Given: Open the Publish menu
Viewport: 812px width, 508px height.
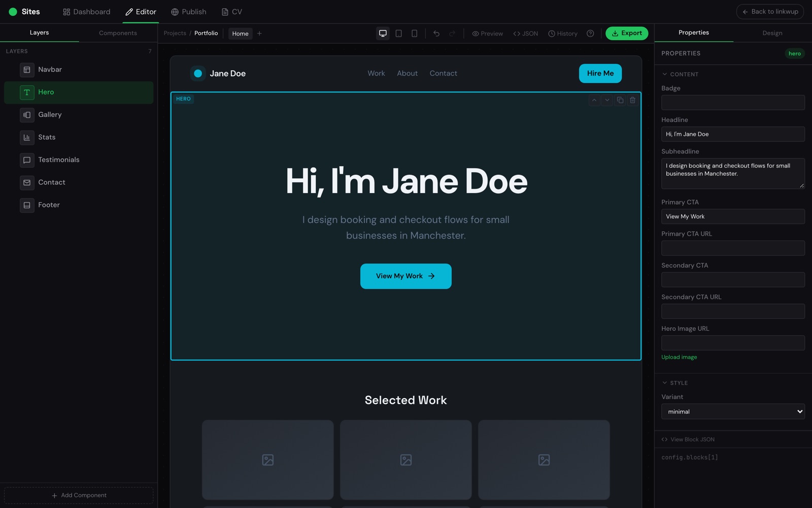Looking at the screenshot, I should point(189,12).
